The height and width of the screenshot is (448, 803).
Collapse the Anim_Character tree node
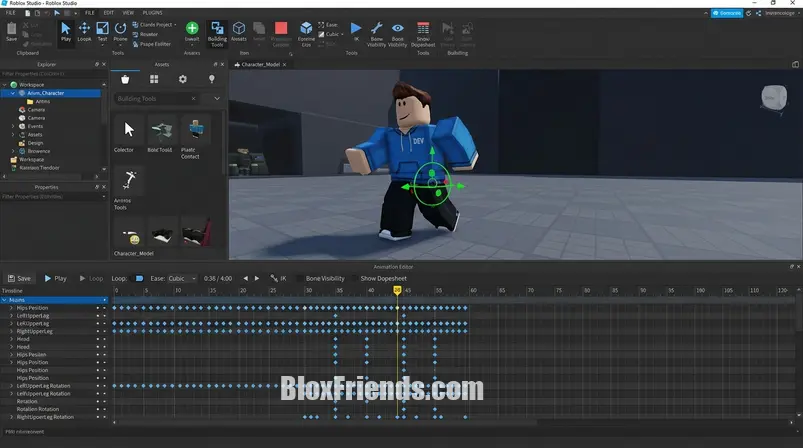coord(12,93)
